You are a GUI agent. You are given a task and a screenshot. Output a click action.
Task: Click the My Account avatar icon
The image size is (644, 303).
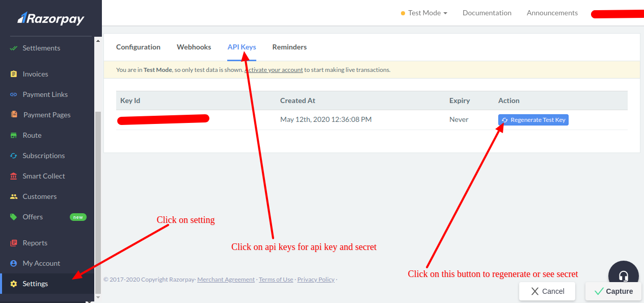pyautogui.click(x=14, y=263)
